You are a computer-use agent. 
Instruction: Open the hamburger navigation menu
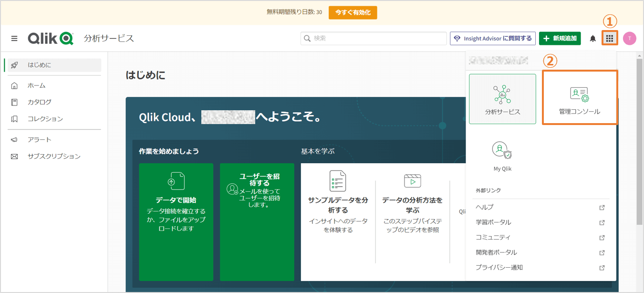pyautogui.click(x=14, y=39)
